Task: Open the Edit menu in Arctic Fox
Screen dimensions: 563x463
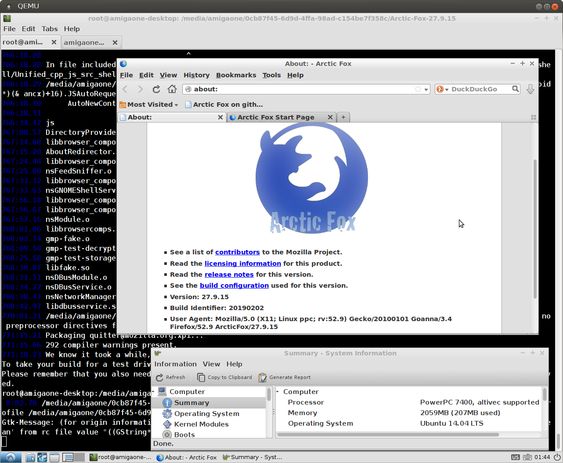Action: click(146, 75)
